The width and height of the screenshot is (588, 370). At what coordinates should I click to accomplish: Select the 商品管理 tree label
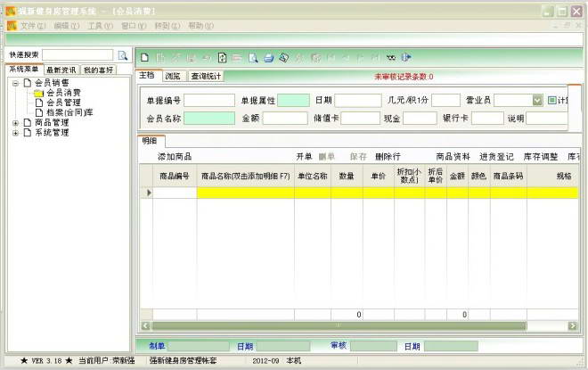coord(52,123)
